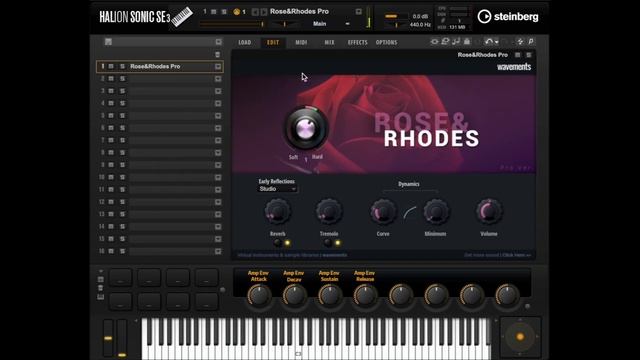Click the Volume knob
Viewport: 640px width, 360px height.
click(489, 211)
